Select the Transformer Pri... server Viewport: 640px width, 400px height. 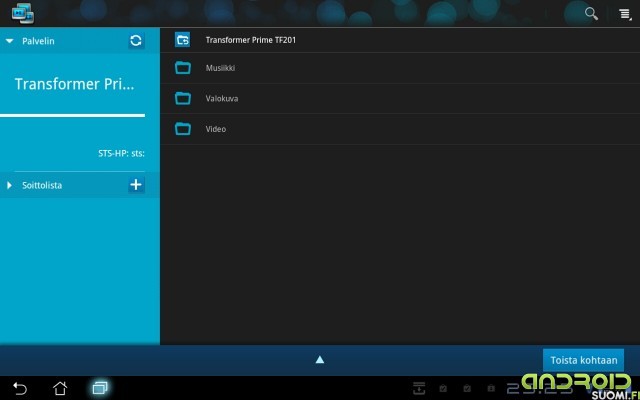click(x=74, y=84)
